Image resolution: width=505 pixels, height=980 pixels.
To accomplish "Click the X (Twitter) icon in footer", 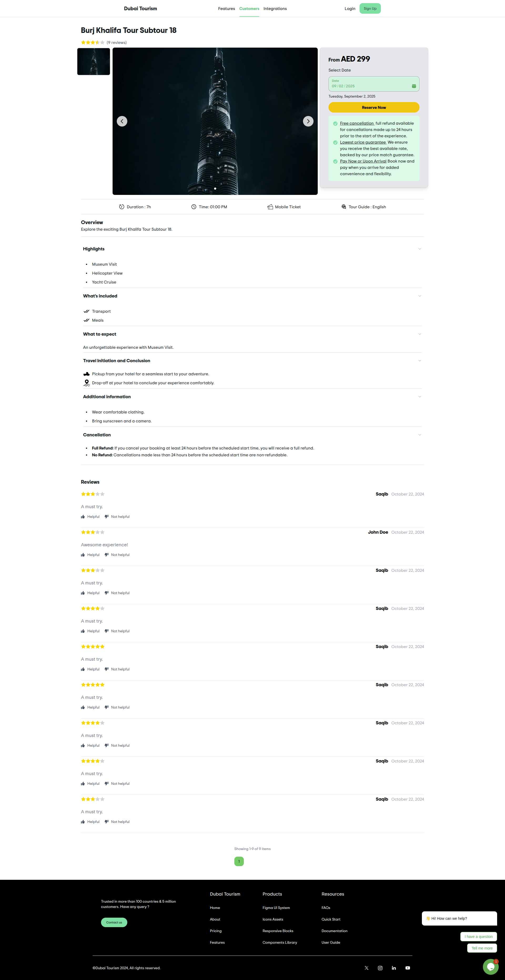I will coord(366,968).
